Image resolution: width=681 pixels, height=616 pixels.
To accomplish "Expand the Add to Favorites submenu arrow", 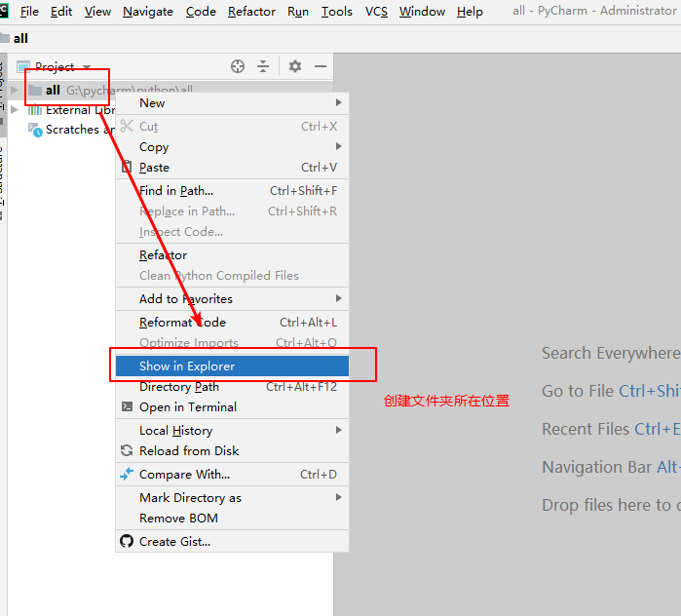I will coord(339,298).
